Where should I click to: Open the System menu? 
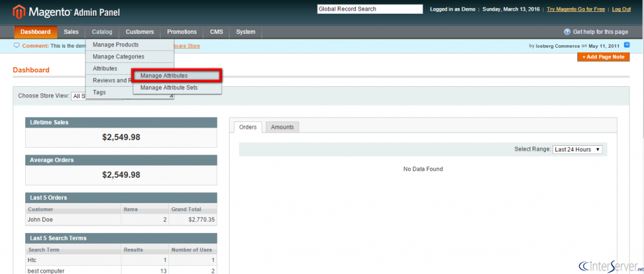(x=246, y=32)
